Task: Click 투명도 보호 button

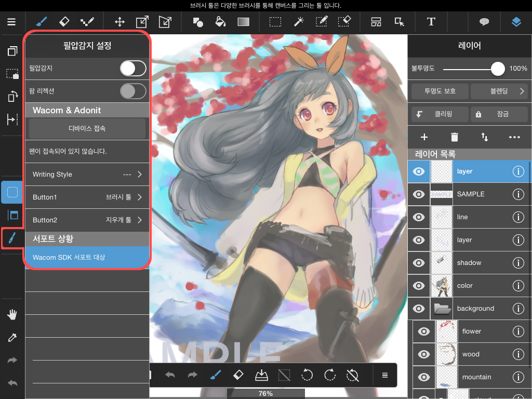Action: point(440,91)
